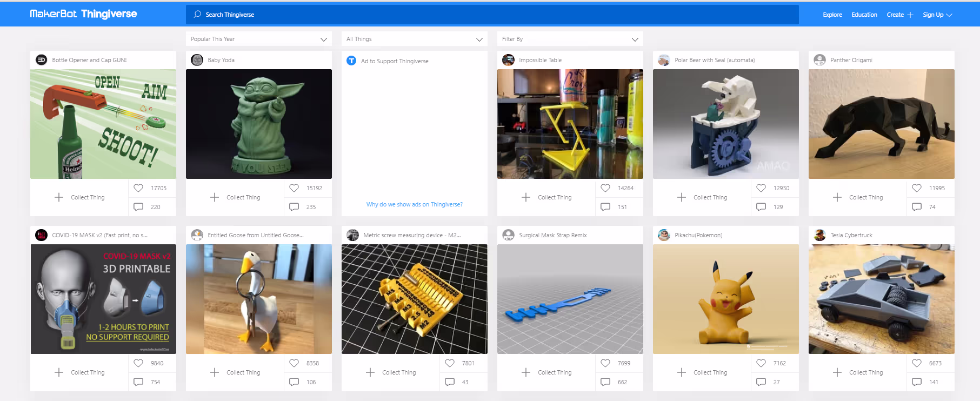The height and width of the screenshot is (401, 980).
Task: Open the Filter By dropdown
Action: point(570,39)
